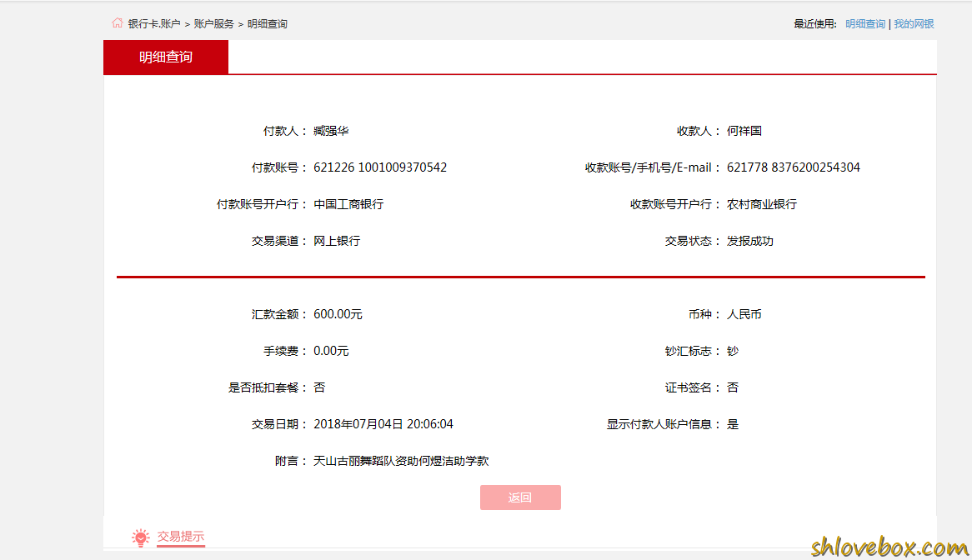Open 银行卡.账户 breadcrumb link

(x=153, y=23)
